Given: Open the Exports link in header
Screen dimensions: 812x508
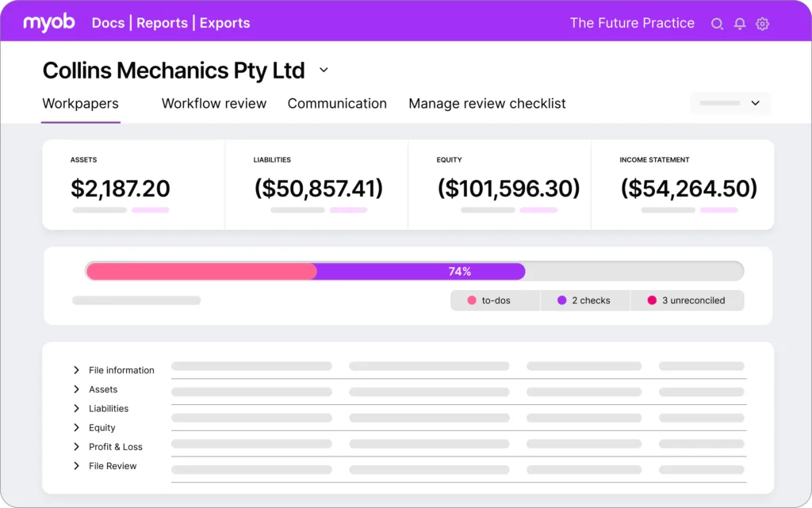Looking at the screenshot, I should (x=224, y=23).
